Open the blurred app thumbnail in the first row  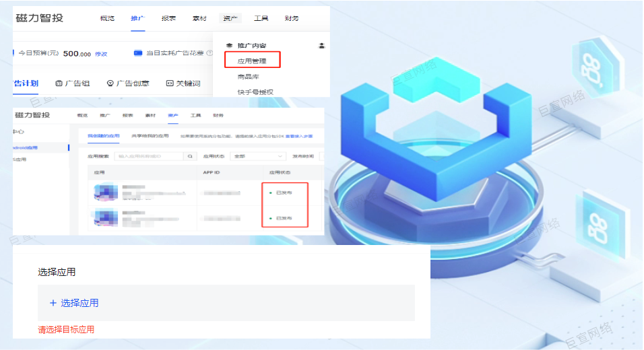(x=106, y=192)
